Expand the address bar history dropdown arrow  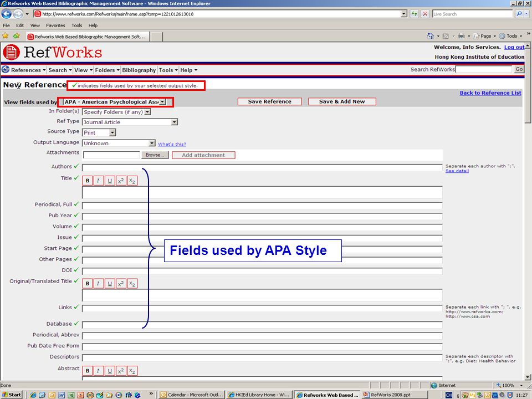point(404,14)
